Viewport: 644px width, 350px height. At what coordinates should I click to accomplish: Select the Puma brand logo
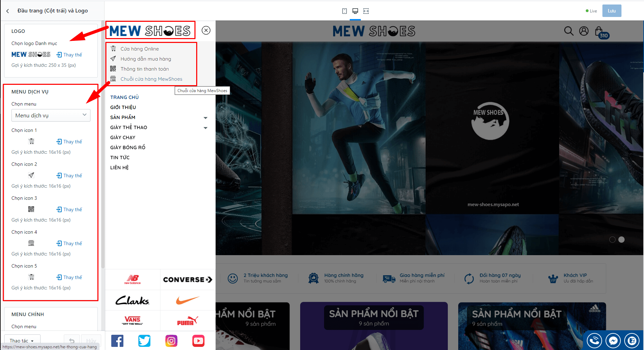point(188,321)
